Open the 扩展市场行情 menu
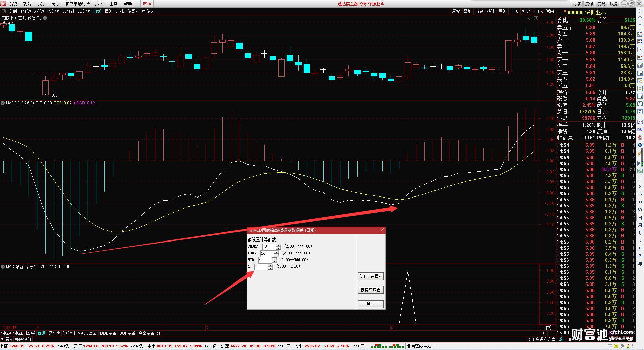Screen dimensions: 644x350 click(x=78, y=4)
